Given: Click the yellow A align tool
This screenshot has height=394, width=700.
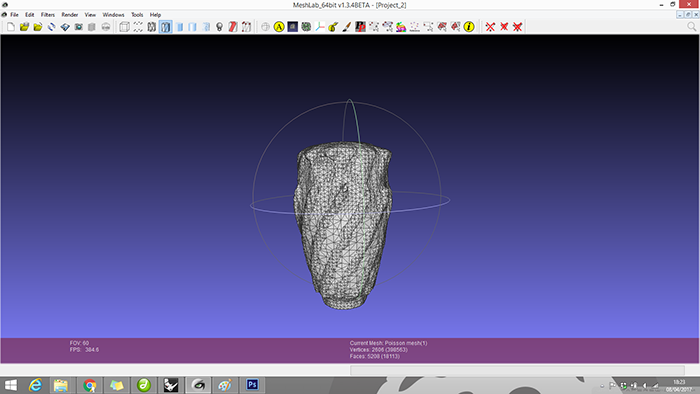Looking at the screenshot, I should tap(279, 27).
